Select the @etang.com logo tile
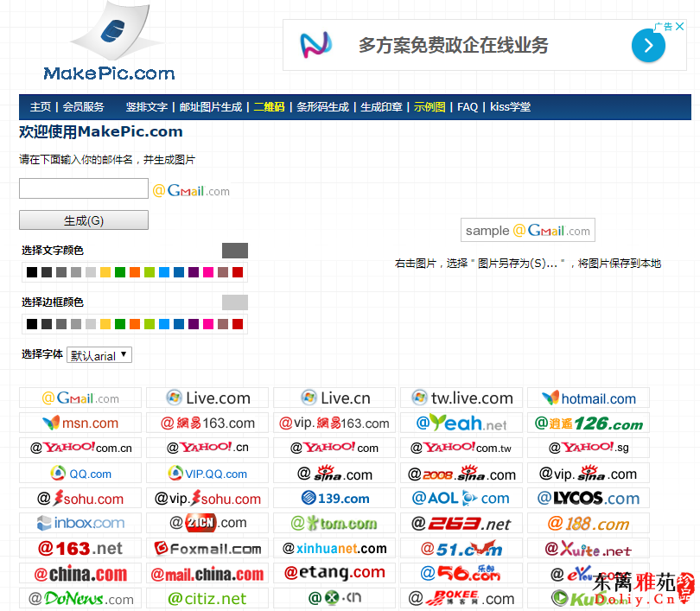This screenshot has height=611, width=700. [x=334, y=573]
